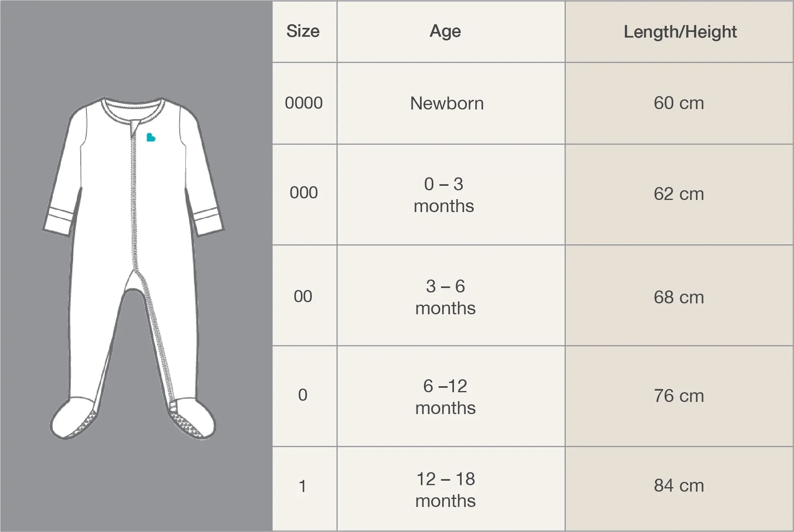The image size is (794, 532).
Task: Click the 84 cm length cell
Action: tap(679, 488)
